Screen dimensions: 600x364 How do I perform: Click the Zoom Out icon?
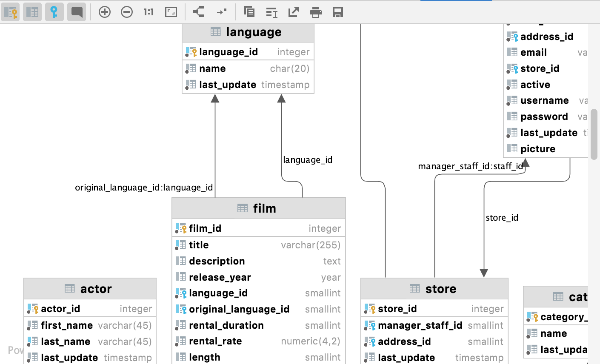pyautogui.click(x=127, y=12)
